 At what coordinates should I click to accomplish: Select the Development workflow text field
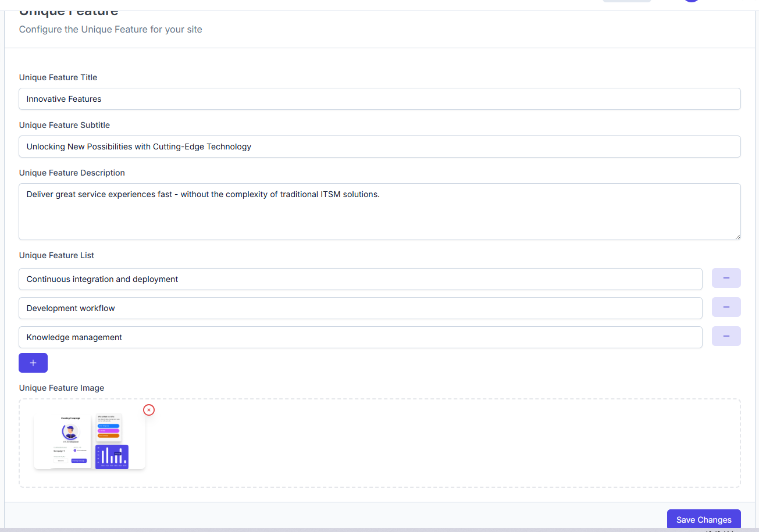(360, 308)
